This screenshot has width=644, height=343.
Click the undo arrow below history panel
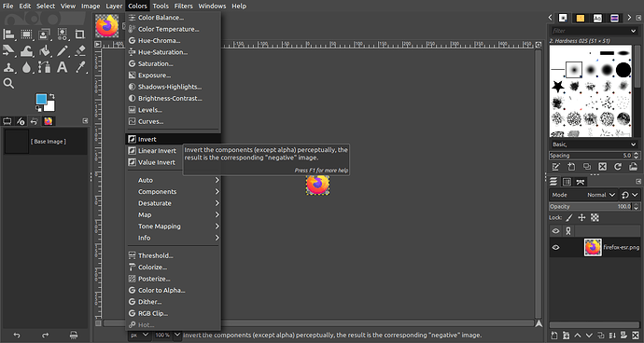click(17, 335)
